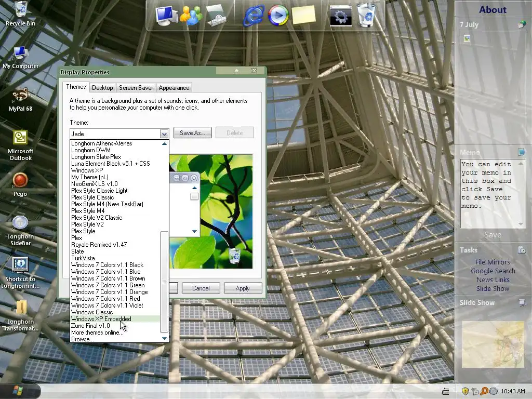Switch to the Appearance tab
Viewport: 532px width, 399px height.
click(x=174, y=87)
